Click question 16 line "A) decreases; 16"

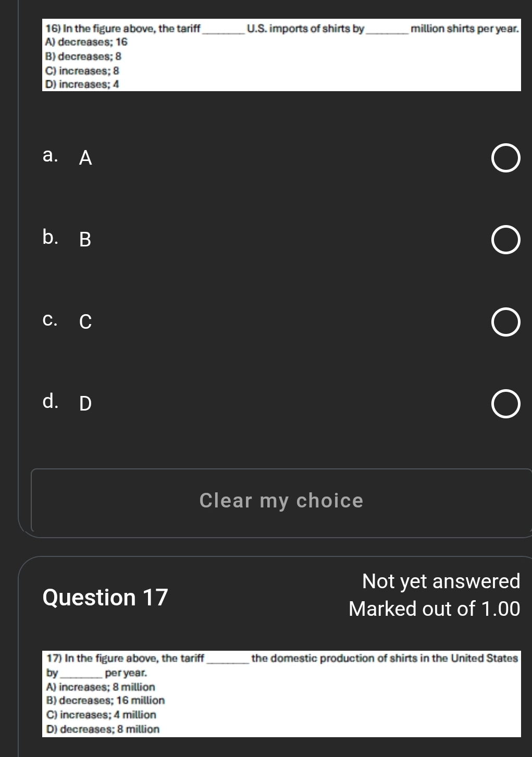pyautogui.click(x=86, y=42)
